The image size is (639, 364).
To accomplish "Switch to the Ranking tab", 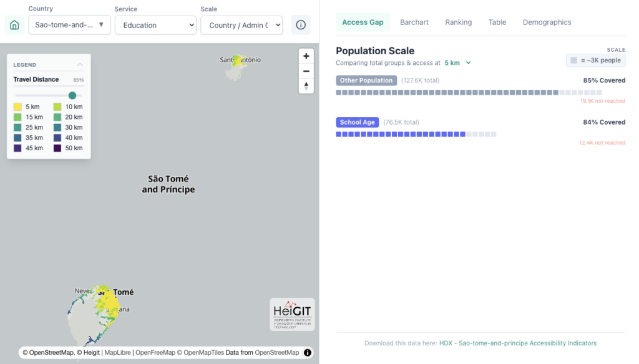I will coord(458,22).
